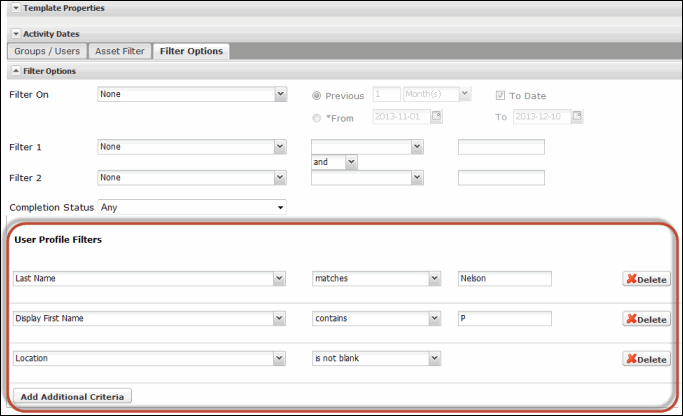The width and height of the screenshot is (683, 416).
Task: Open the Filter 1 operator dropdown
Action: pos(367,147)
